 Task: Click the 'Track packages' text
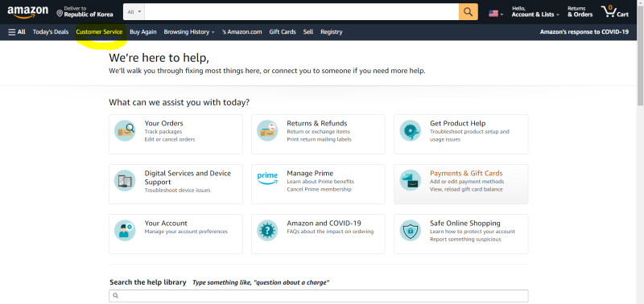163,132
